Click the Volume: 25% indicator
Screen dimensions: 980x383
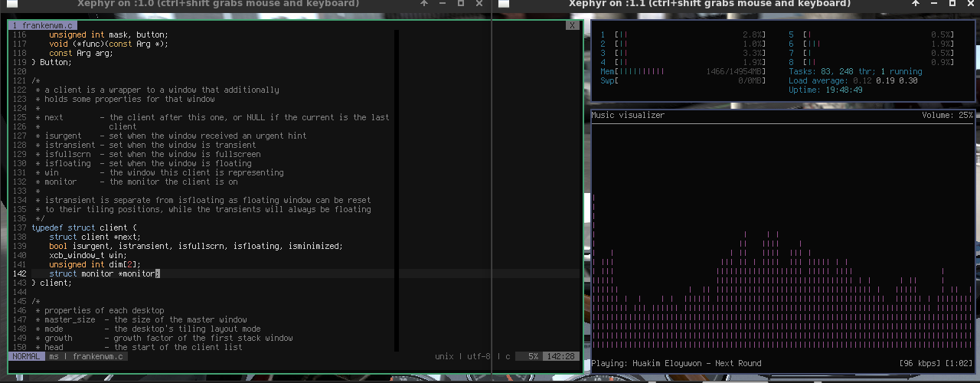click(x=947, y=115)
